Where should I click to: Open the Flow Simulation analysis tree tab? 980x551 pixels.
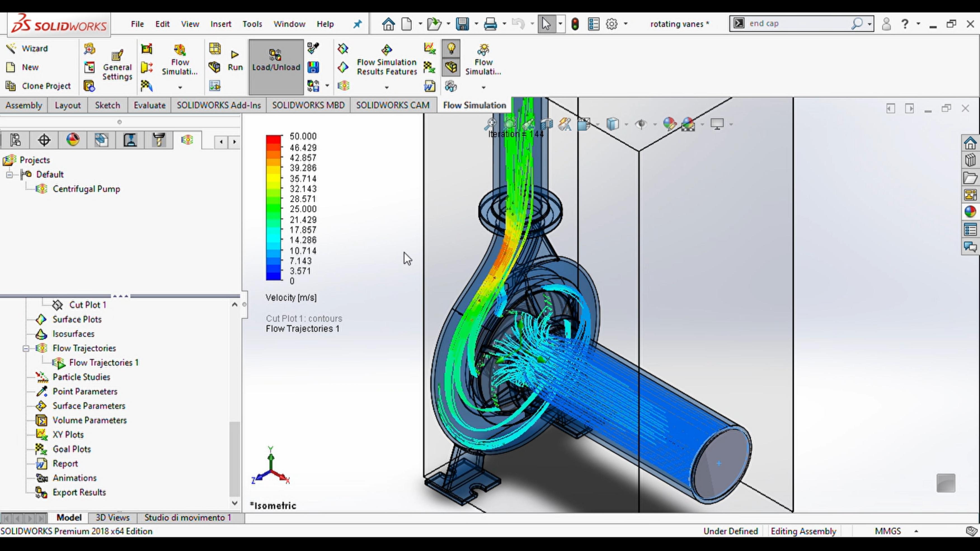pyautogui.click(x=187, y=140)
